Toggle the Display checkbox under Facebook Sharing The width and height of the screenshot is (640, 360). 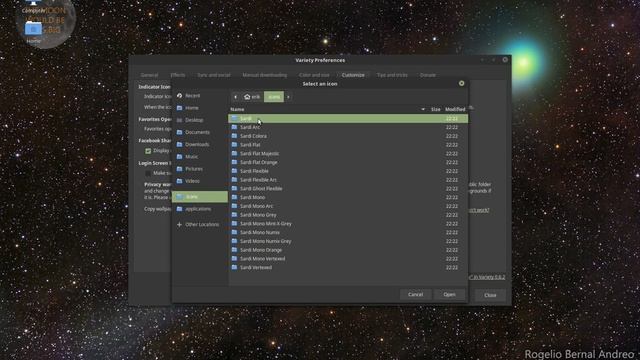coord(148,151)
